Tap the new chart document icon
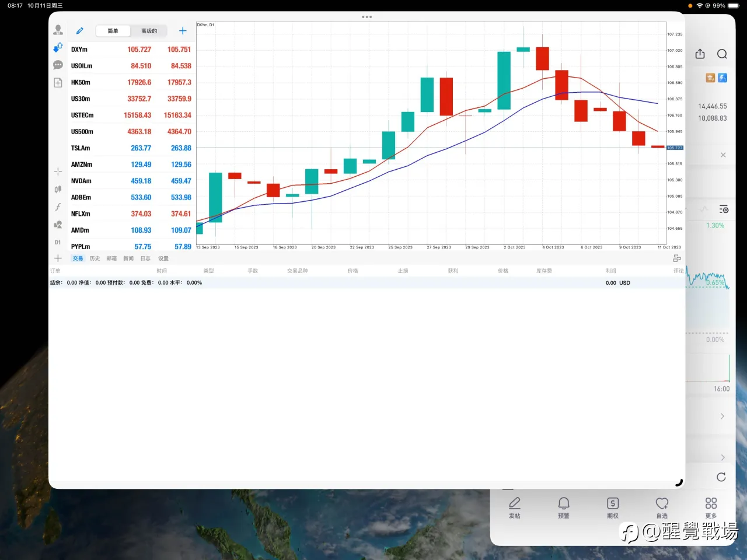This screenshot has height=560, width=747. (x=58, y=82)
